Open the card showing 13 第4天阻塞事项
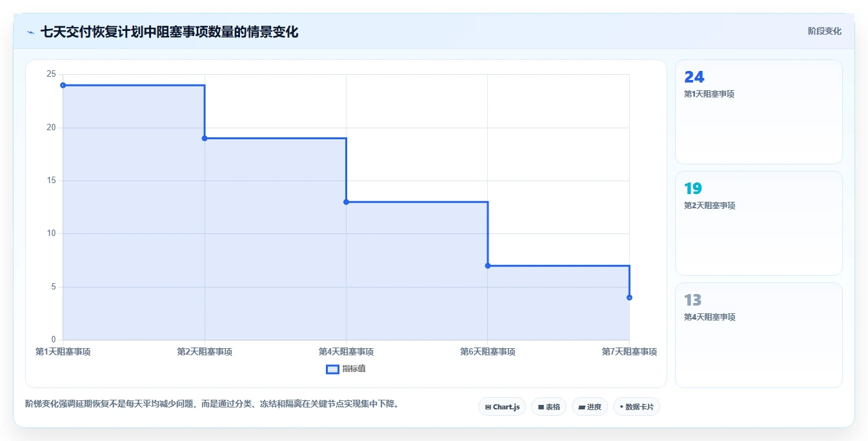Image resolution: width=868 pixels, height=441 pixels. (759, 335)
